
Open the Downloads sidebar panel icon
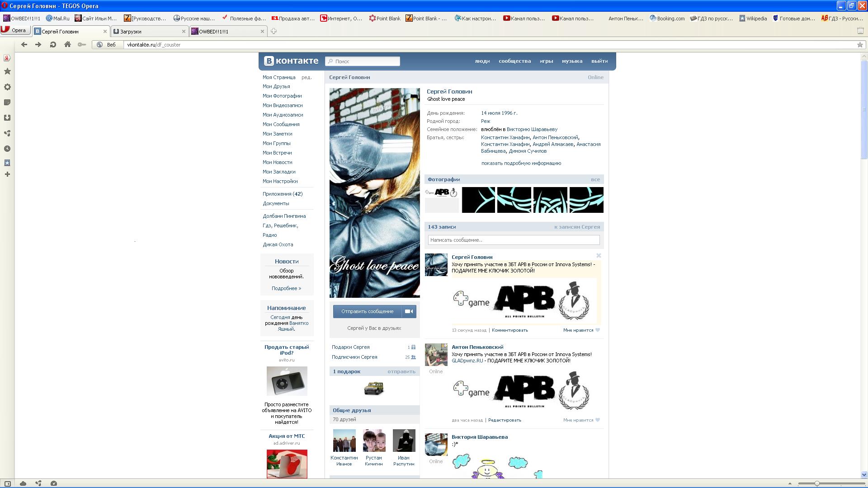(x=7, y=118)
